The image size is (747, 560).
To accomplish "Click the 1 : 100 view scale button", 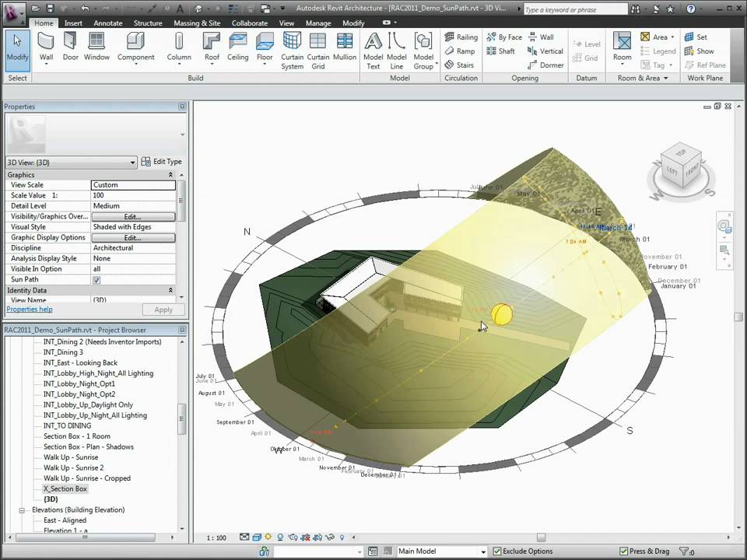I will click(216, 537).
